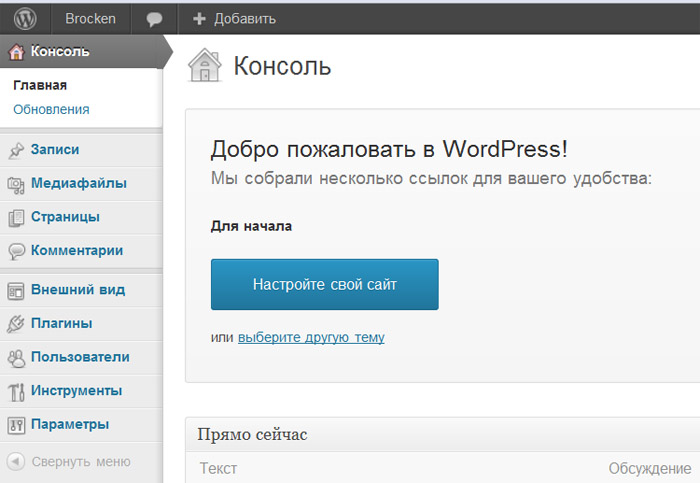Click the Обсуждение column label
Image resolution: width=700 pixels, height=483 pixels.
(650, 469)
